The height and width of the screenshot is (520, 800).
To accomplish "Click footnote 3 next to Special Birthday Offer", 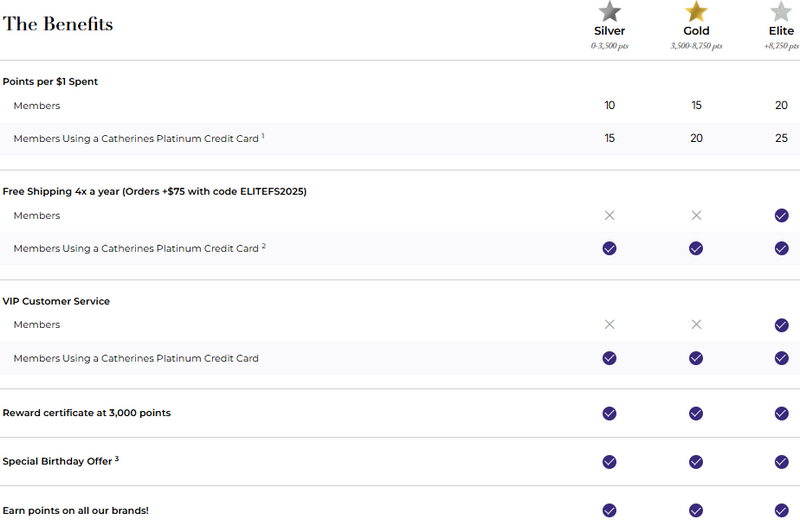I will coord(117,459).
